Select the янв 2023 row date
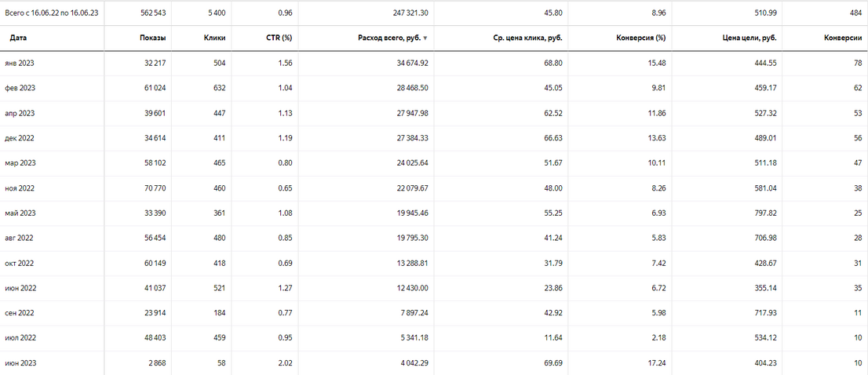Screen dimensions: 868x375 click(20, 64)
